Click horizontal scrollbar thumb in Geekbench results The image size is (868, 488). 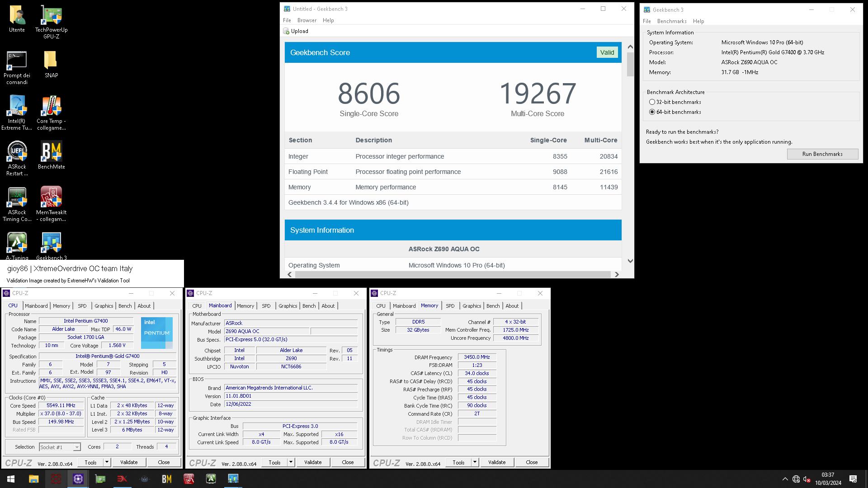(453, 274)
